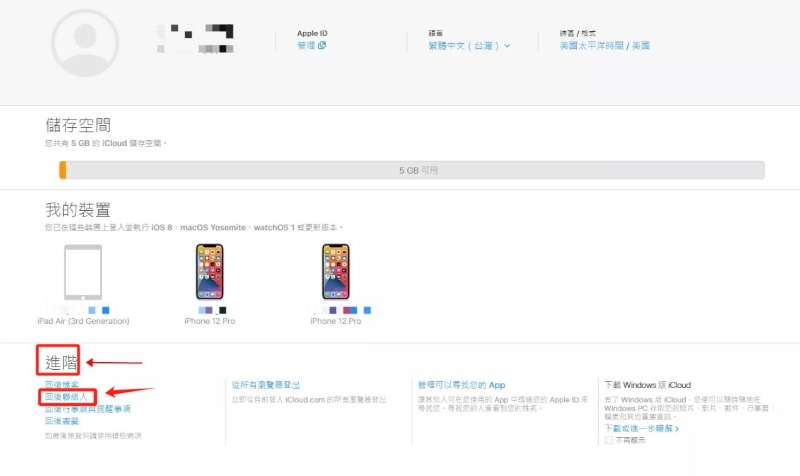Viewport: 800px width, 476px height.
Task: Click the orange used-storage segment
Action: [63, 171]
